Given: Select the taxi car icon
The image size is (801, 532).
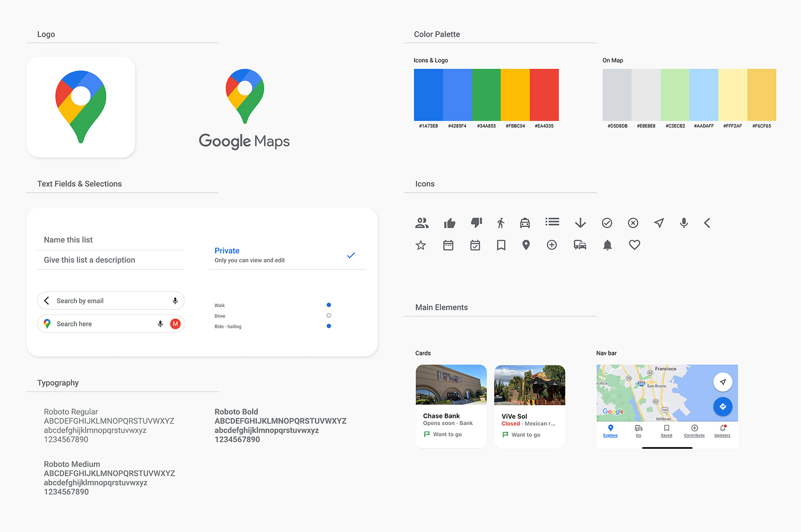Looking at the screenshot, I should 525,223.
